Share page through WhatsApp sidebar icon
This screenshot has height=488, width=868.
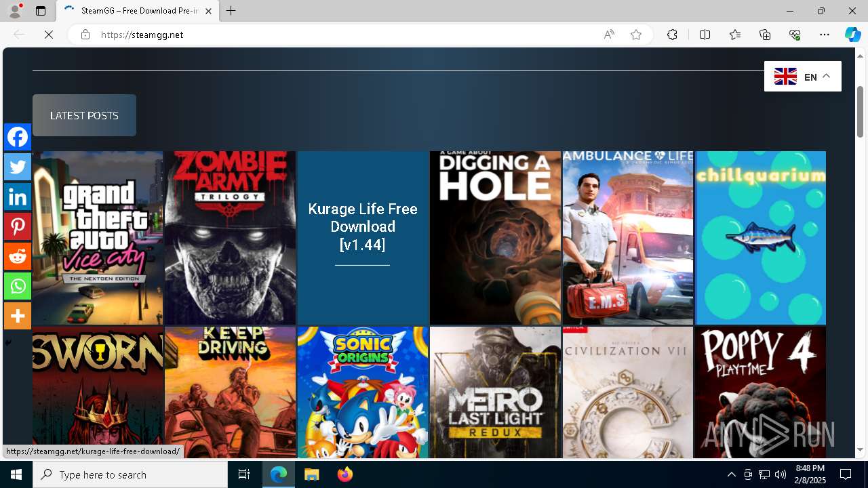click(x=18, y=286)
